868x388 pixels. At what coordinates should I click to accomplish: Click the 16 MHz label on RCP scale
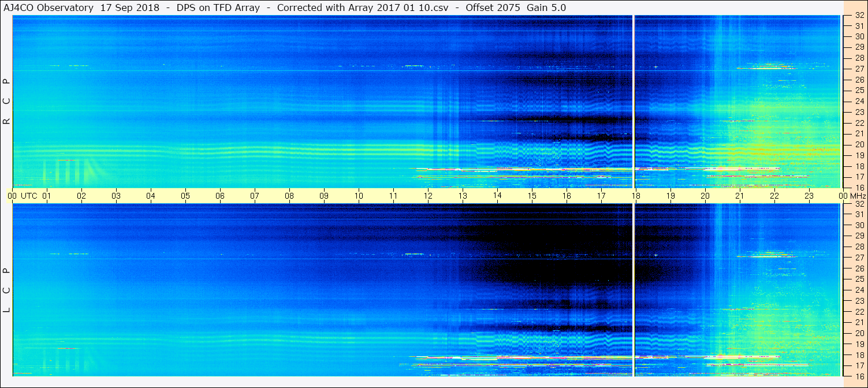tap(859, 188)
